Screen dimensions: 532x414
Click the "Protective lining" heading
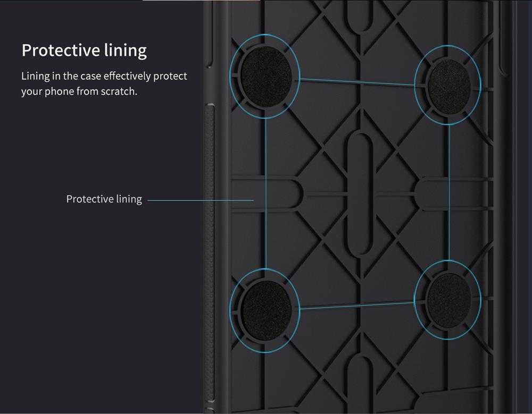pos(84,51)
